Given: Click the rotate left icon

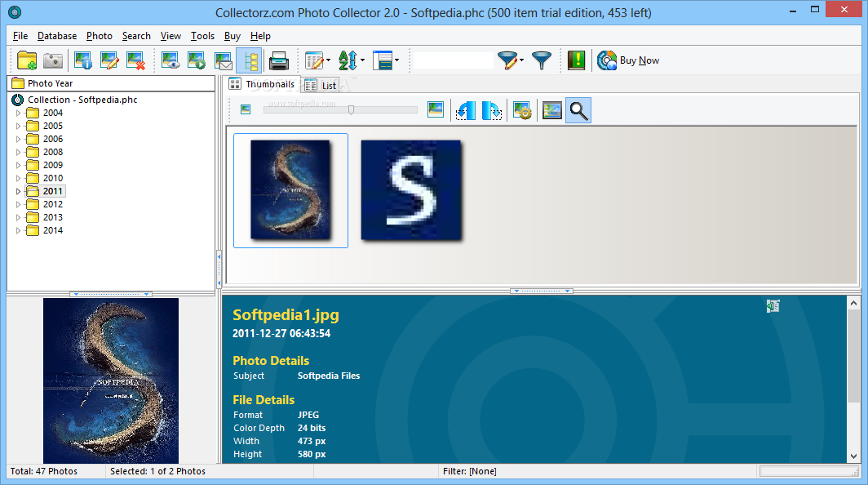Looking at the screenshot, I should [466, 110].
